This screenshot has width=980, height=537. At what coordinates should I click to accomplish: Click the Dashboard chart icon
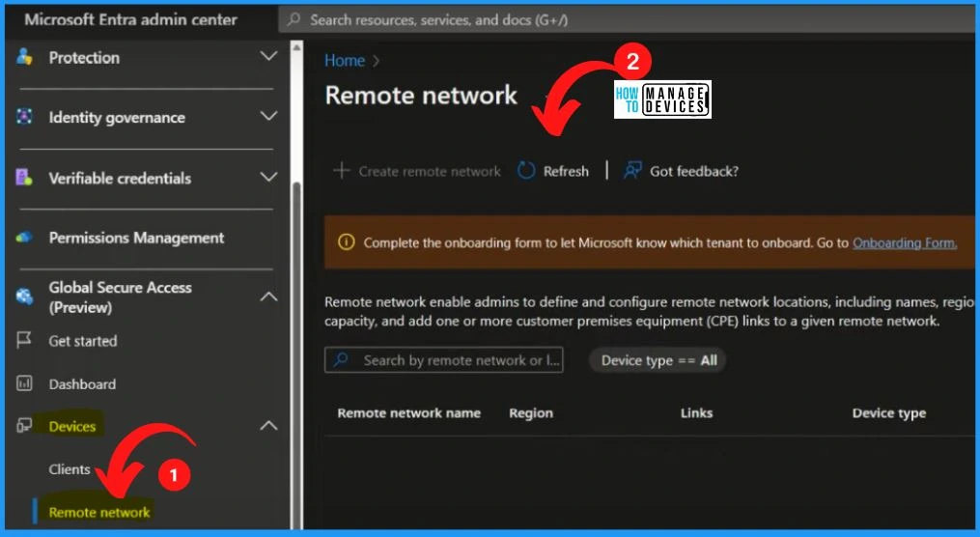(x=24, y=383)
